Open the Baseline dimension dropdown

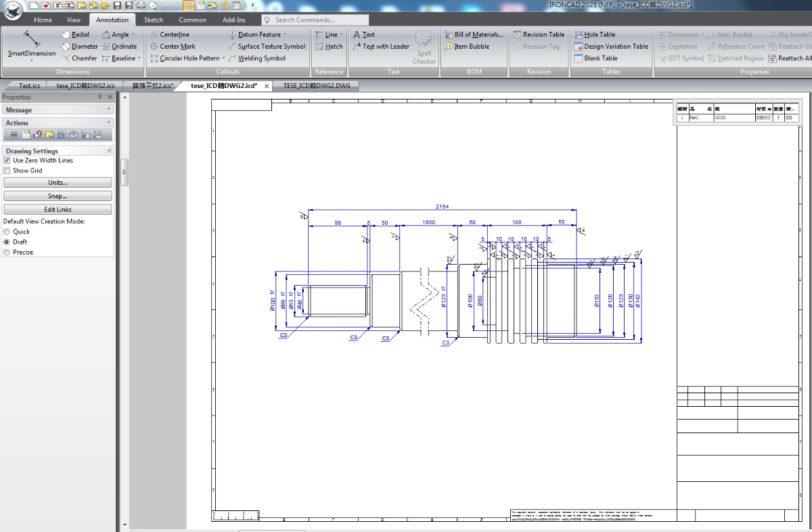tap(139, 58)
